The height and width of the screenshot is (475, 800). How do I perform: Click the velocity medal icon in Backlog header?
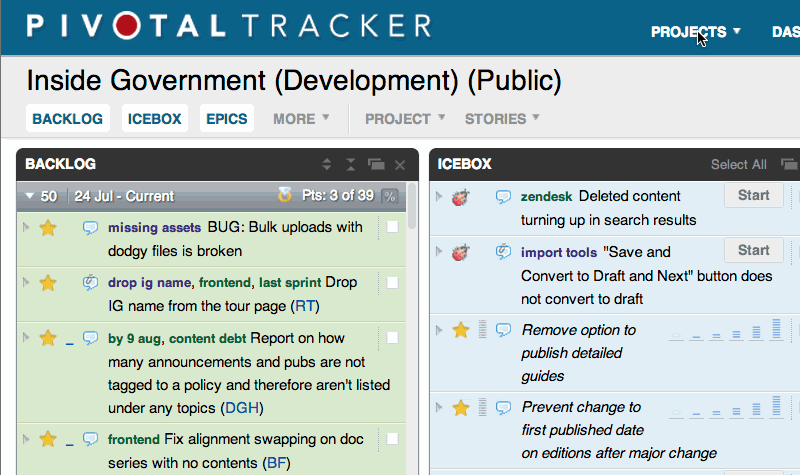click(x=285, y=196)
